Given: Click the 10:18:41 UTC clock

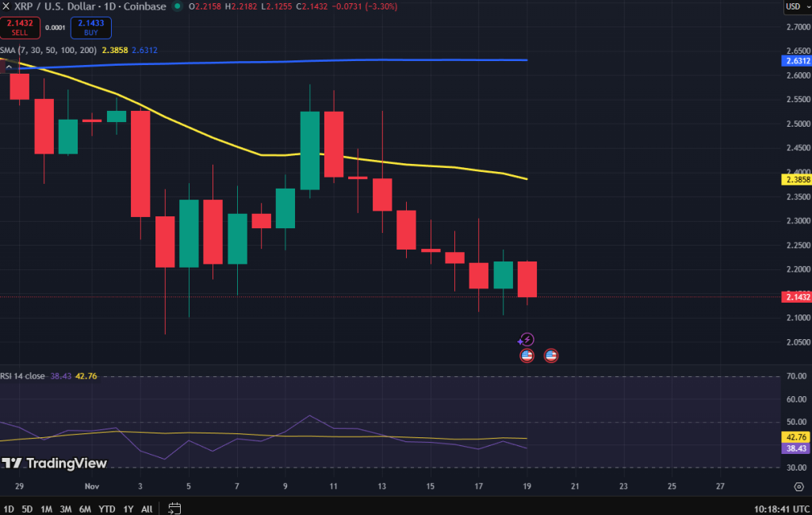Looking at the screenshot, I should click(x=781, y=509).
